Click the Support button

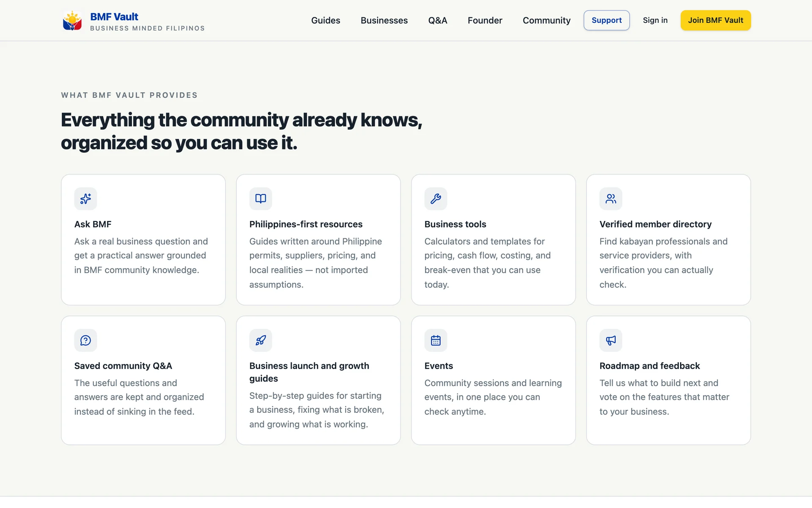coord(606,20)
